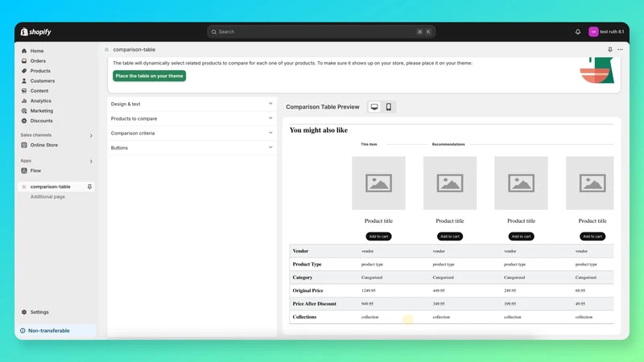The width and height of the screenshot is (644, 362).
Task: Click the Marketing target icon
Action: click(24, 111)
